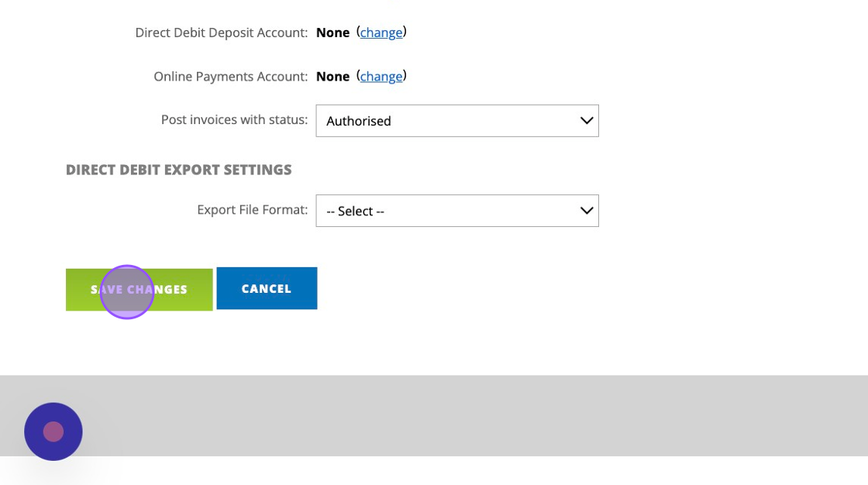
Task: Click the chevron on Export File Format dropdown
Action: point(587,211)
